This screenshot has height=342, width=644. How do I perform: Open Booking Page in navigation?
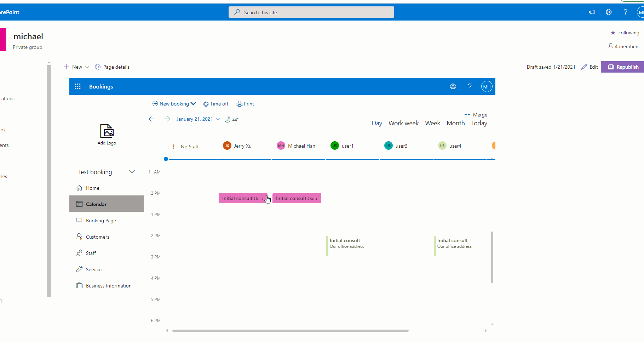107,220
